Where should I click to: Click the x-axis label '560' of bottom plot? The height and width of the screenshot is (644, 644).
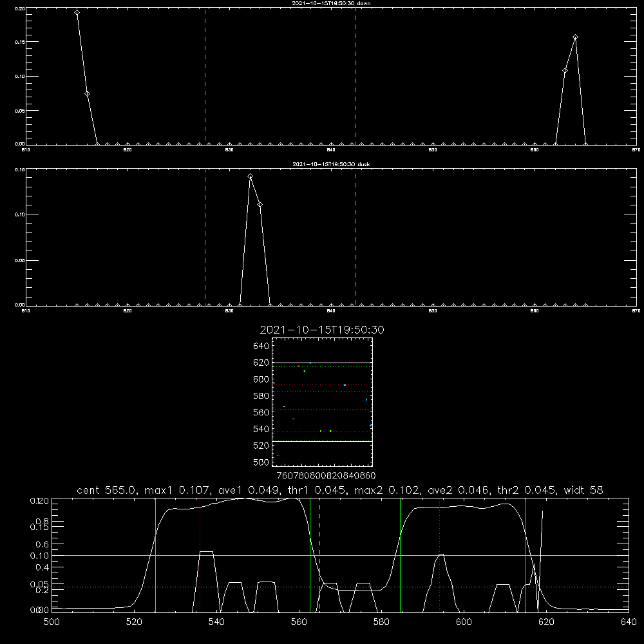299,622
